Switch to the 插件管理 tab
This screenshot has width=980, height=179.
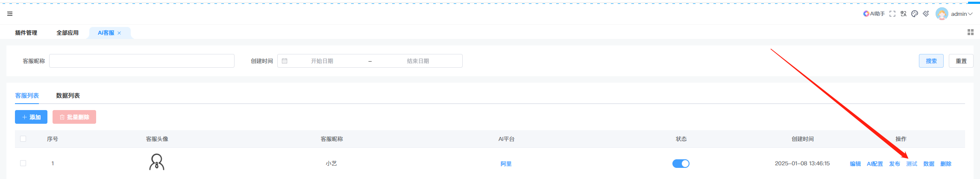coord(26,33)
